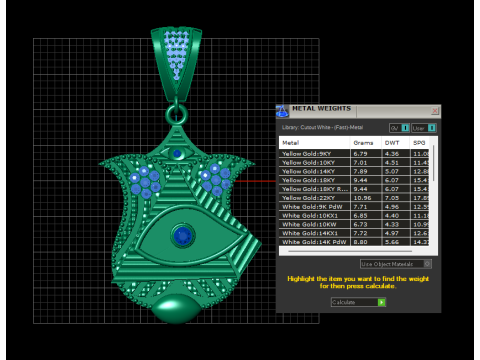Viewport: 480px width, 360px height.
Task: Select the Yellow Gold:14KY row
Action: [354, 171]
